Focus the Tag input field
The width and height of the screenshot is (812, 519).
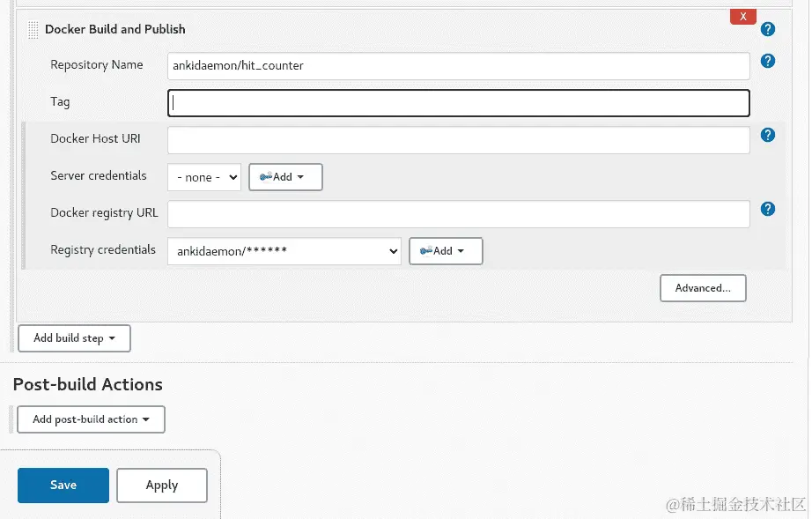click(x=458, y=103)
